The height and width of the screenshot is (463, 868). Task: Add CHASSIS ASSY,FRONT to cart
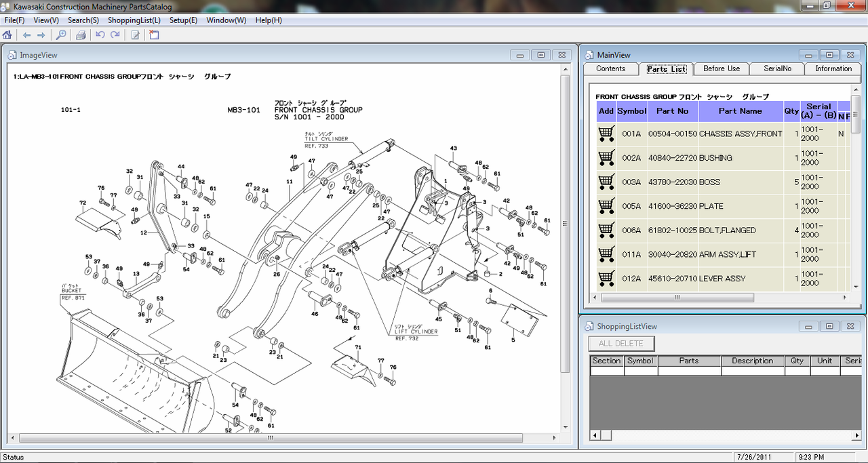tap(606, 134)
